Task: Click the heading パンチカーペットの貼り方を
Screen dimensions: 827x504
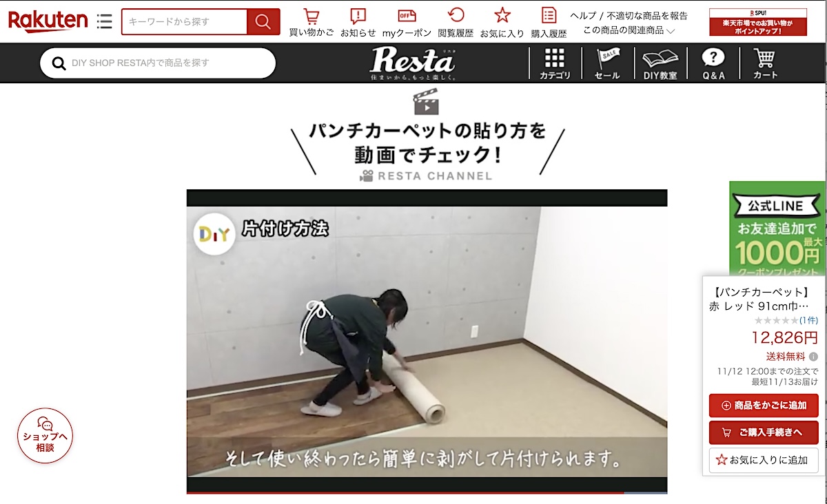Action: [427, 131]
